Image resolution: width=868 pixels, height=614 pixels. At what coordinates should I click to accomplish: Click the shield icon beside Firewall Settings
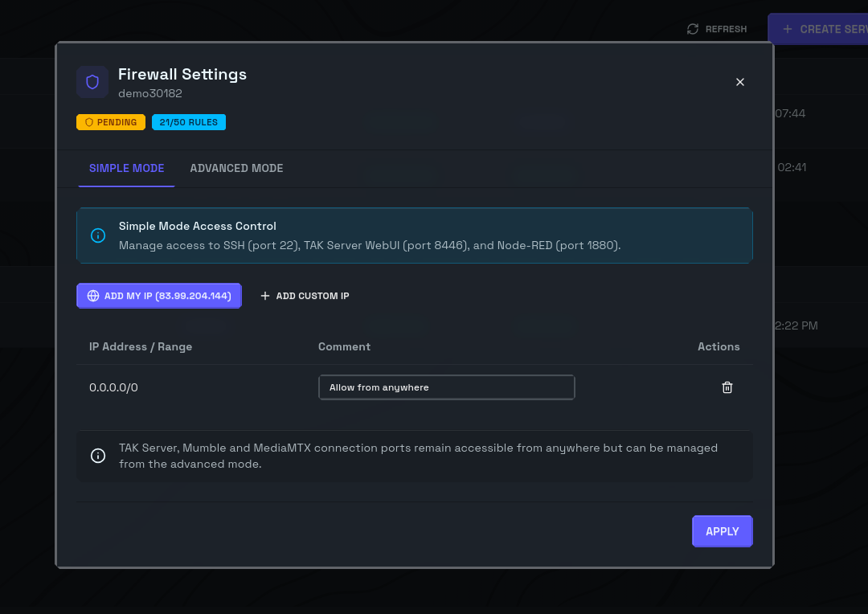click(92, 82)
